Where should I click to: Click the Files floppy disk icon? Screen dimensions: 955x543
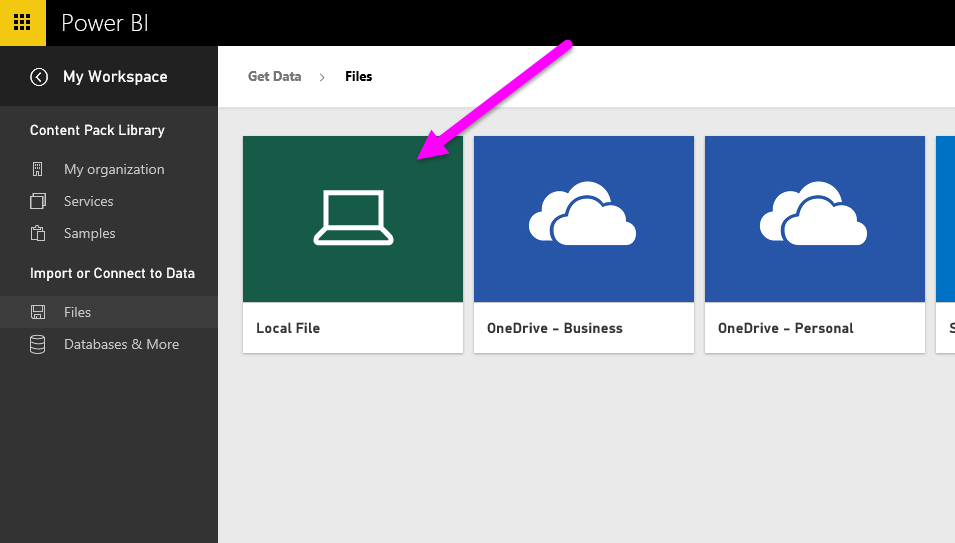click(38, 312)
